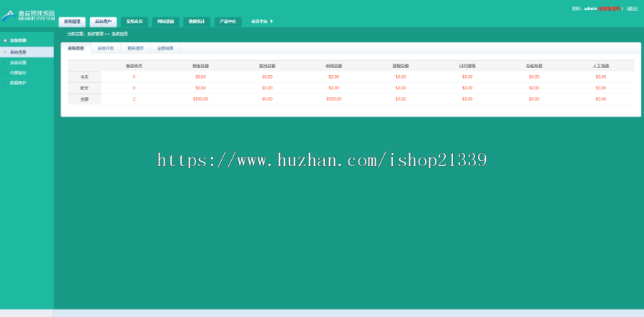Click the $500.00 value under 营业总额
644x317 pixels.
coord(201,99)
